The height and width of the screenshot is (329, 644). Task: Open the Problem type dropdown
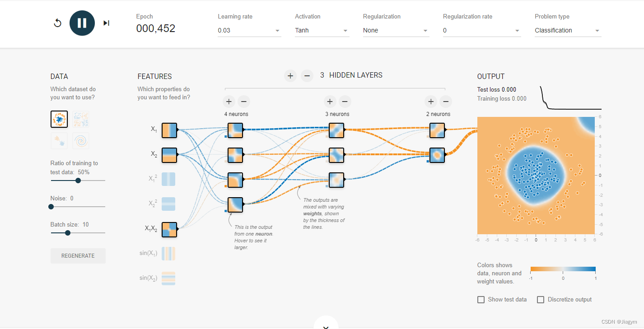568,31
